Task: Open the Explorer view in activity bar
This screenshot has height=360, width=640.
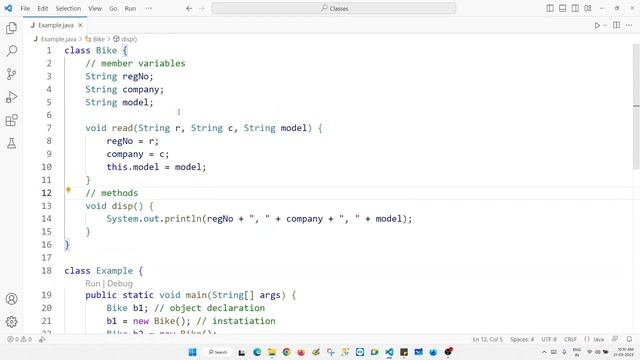Action: (x=11, y=28)
